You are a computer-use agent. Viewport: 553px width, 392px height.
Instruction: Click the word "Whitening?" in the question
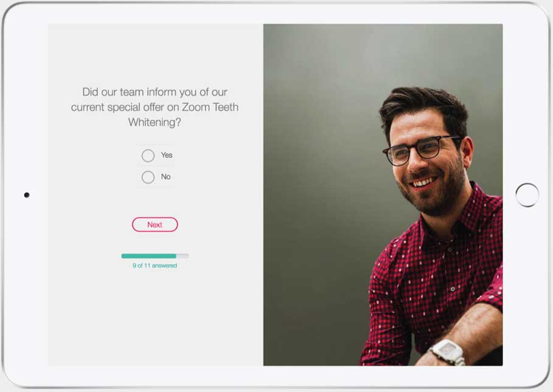pos(155,122)
